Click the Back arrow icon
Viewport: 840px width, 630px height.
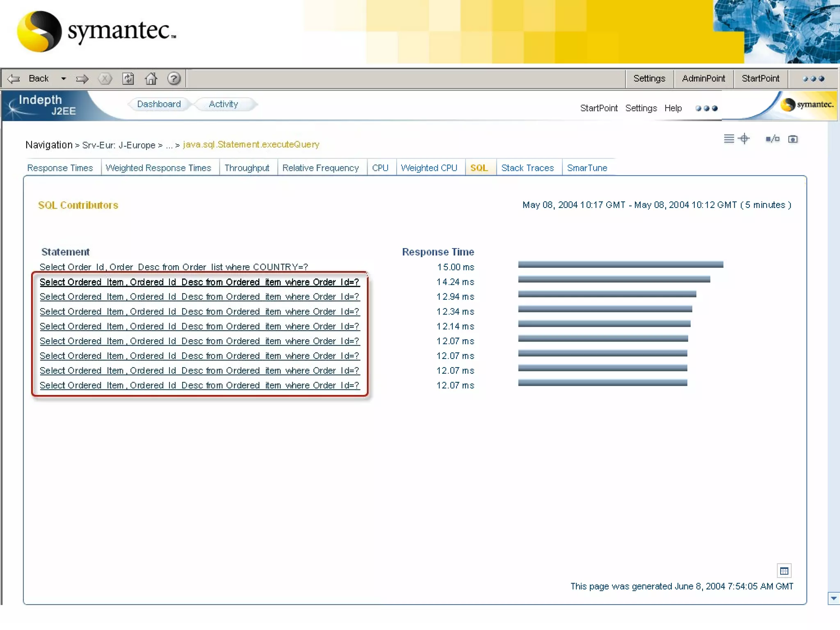pos(14,79)
